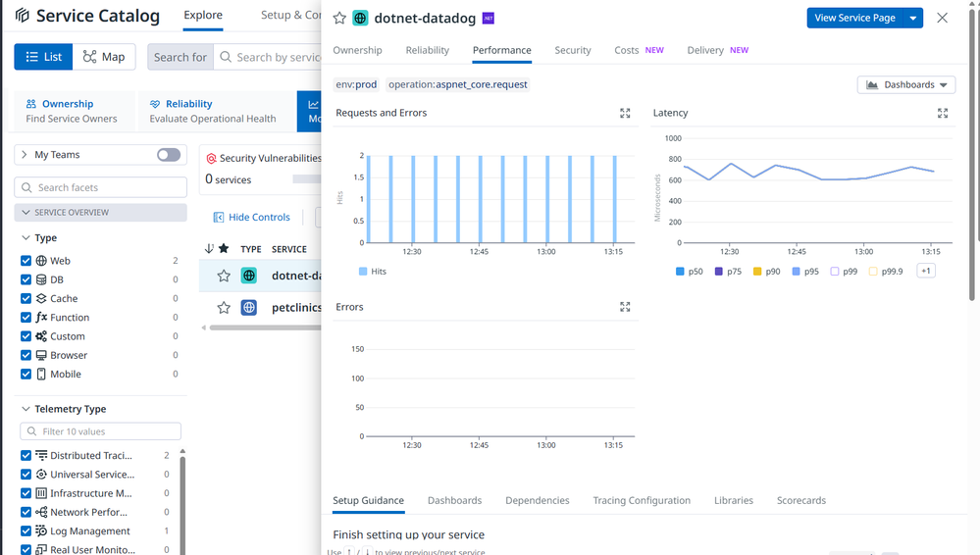Focus the Filter 10 values field

pos(101,431)
